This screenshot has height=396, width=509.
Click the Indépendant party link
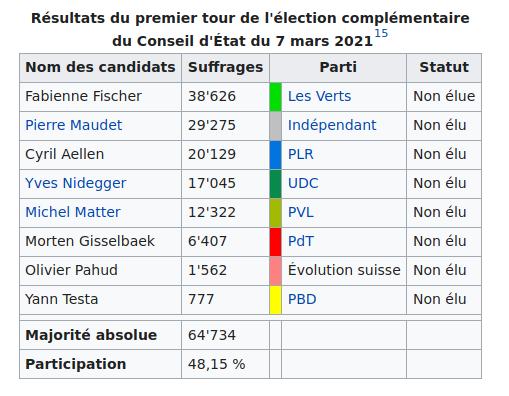tap(332, 125)
